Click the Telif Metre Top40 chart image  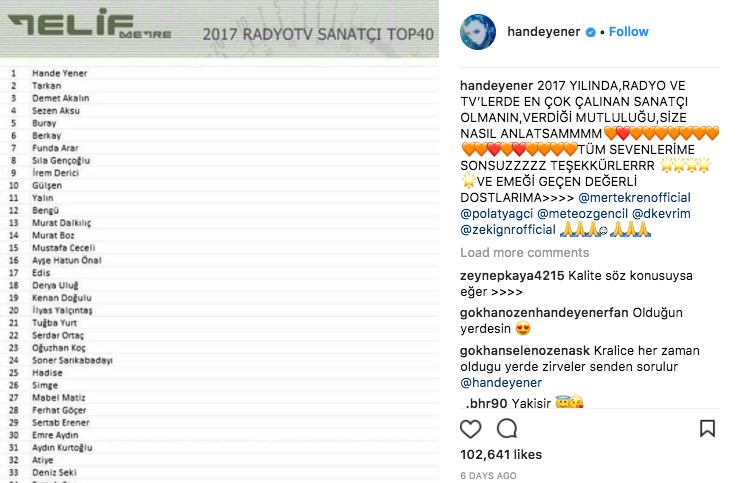pos(219,241)
